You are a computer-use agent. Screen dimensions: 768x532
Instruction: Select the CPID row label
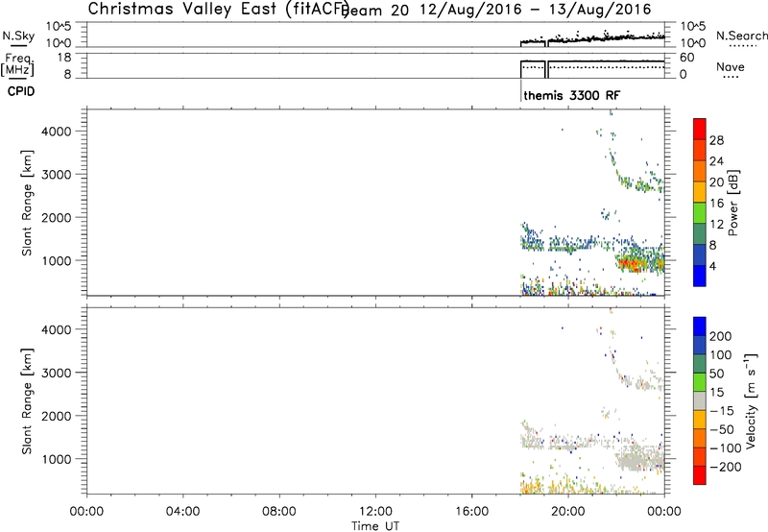point(21,91)
